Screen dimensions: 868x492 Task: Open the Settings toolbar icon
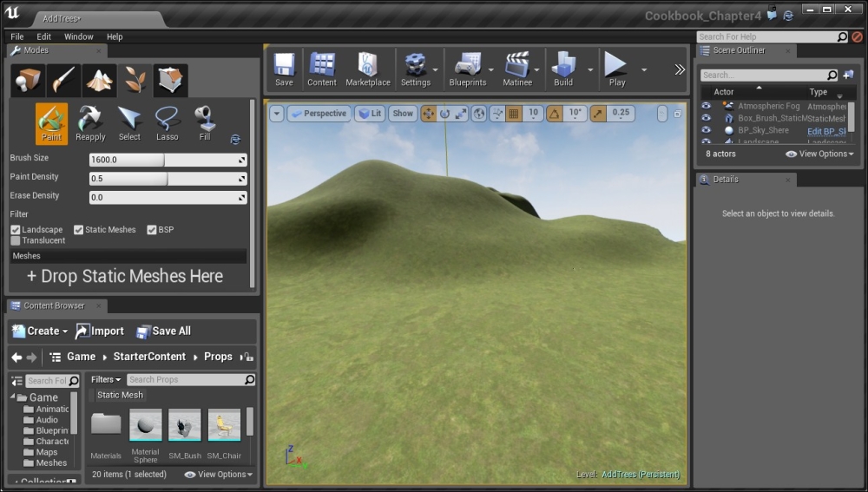click(415, 69)
